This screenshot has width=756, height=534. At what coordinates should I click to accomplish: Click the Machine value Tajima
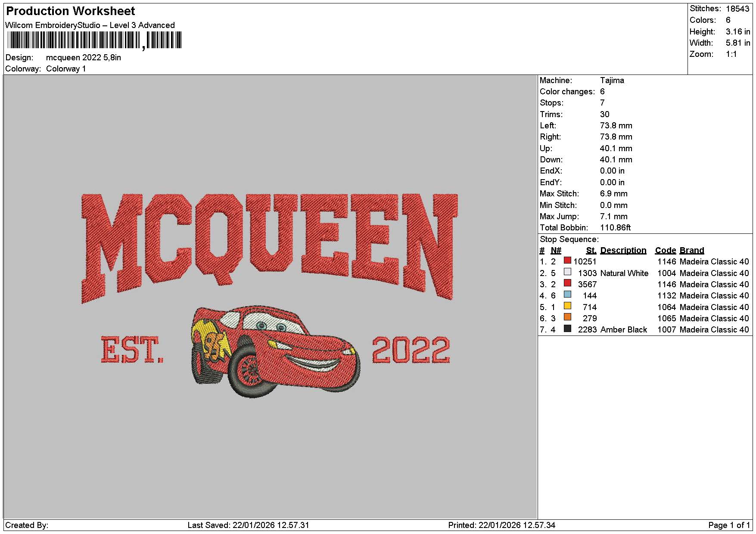tap(612, 81)
